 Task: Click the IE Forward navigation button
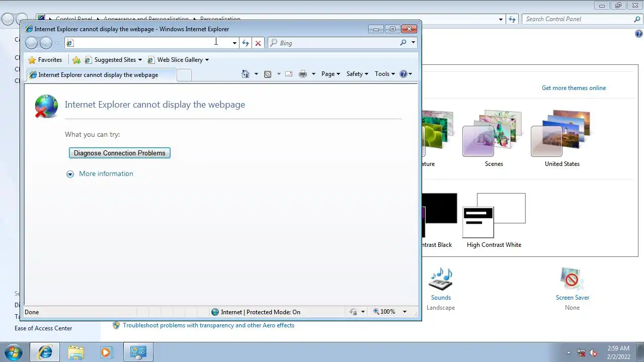(x=46, y=43)
